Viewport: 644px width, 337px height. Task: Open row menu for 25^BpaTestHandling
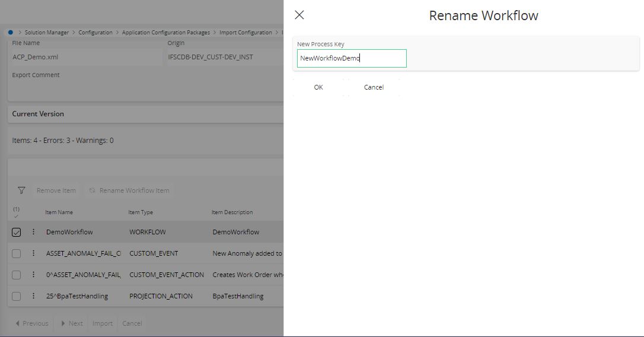click(34, 296)
